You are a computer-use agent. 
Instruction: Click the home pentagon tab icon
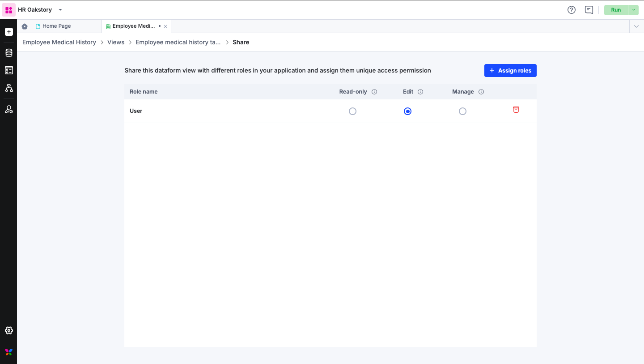point(25,26)
